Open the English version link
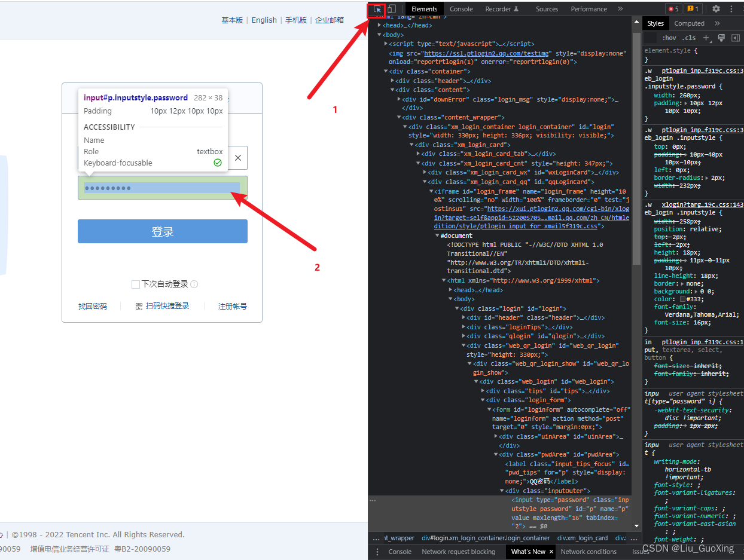 coord(264,20)
